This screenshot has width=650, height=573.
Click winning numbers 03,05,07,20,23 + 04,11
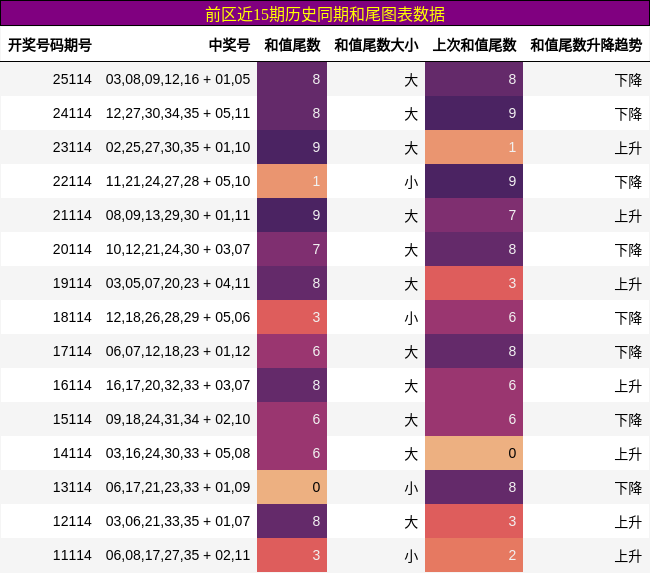[x=178, y=283]
